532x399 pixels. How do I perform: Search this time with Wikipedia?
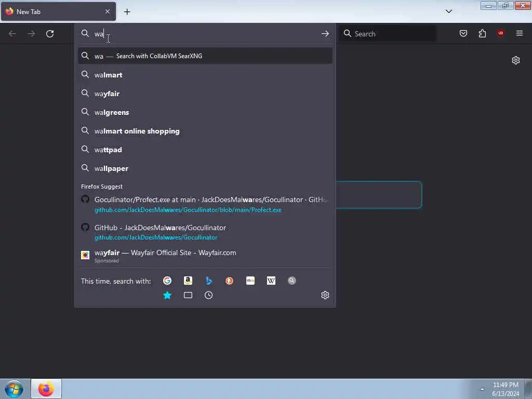(x=271, y=281)
